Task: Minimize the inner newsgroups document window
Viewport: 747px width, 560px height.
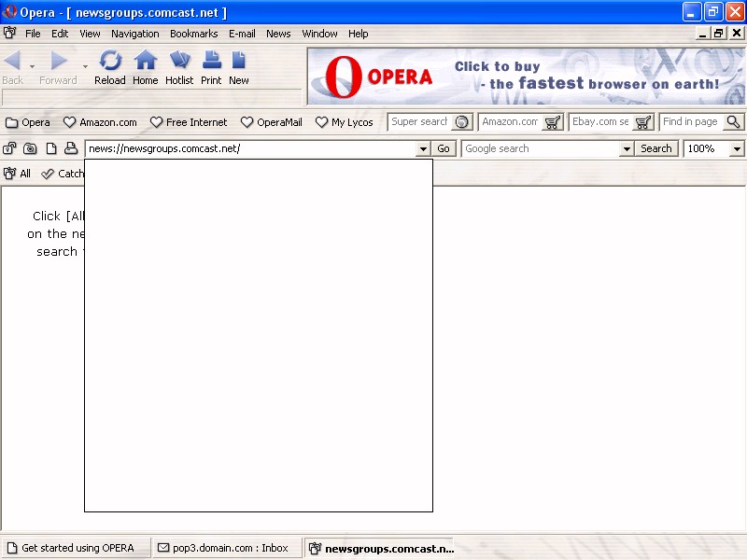Action: coord(702,34)
